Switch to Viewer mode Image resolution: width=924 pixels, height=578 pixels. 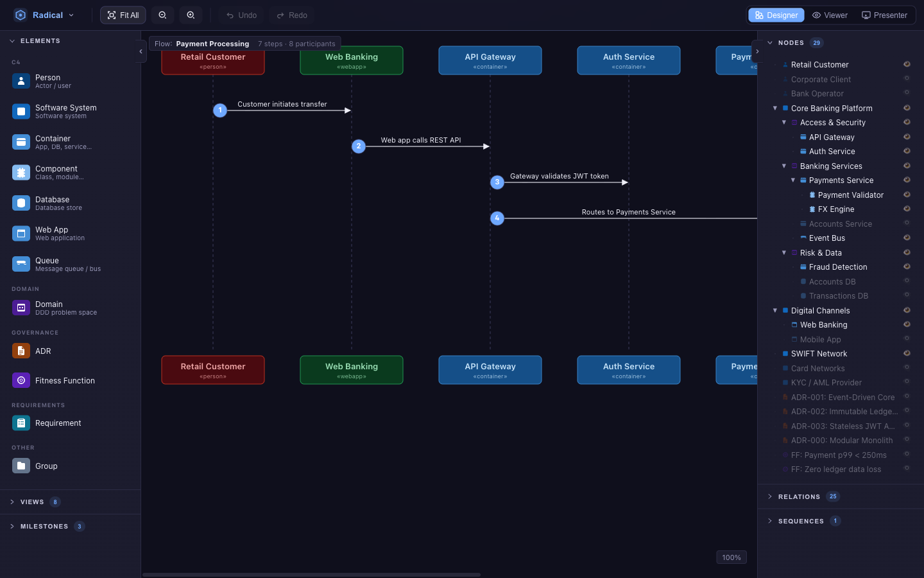(x=830, y=15)
